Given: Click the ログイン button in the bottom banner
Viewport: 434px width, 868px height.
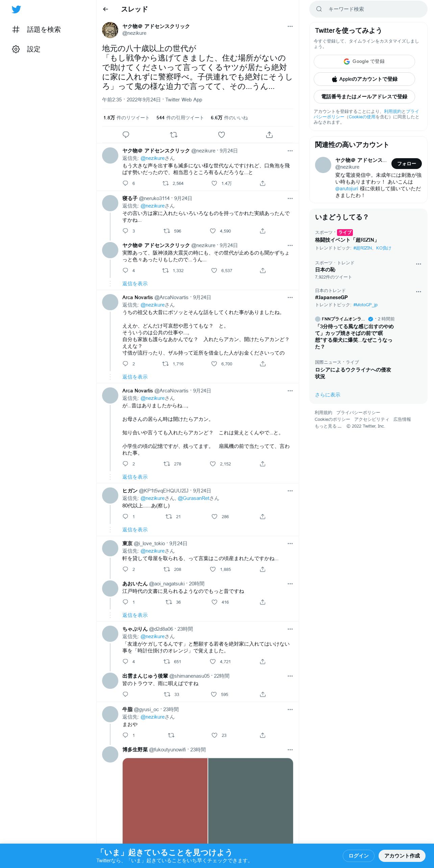Looking at the screenshot, I should 359,855.
